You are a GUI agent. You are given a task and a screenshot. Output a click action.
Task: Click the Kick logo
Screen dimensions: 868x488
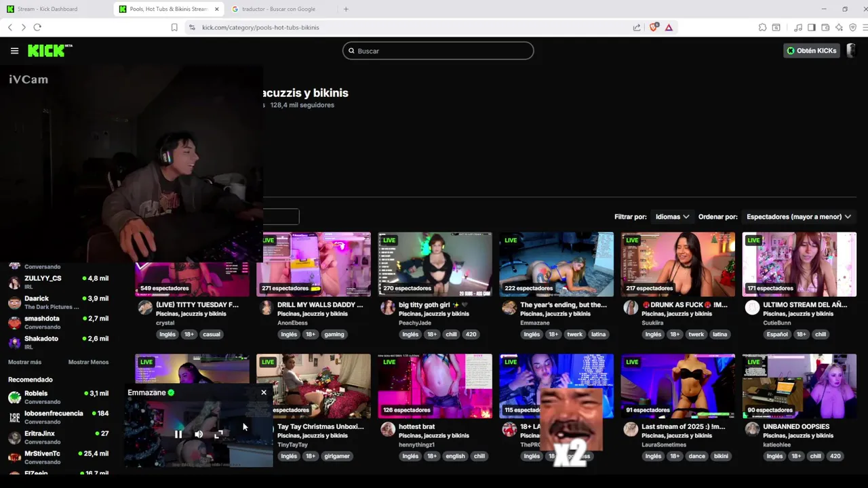point(50,51)
